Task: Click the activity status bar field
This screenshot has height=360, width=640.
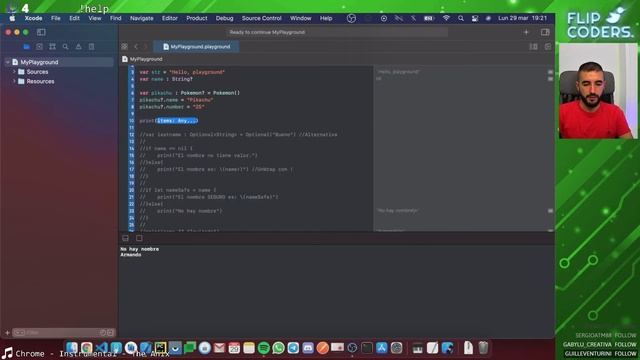Action: [x=337, y=32]
